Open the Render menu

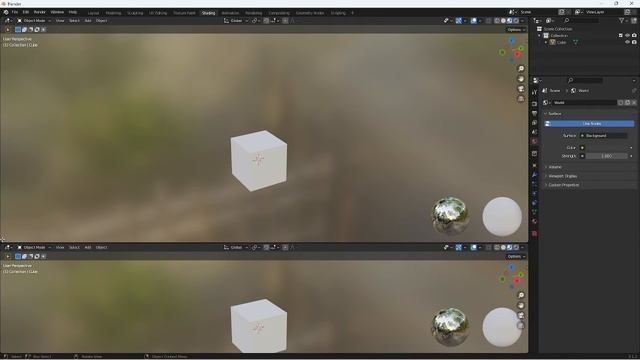[40, 12]
